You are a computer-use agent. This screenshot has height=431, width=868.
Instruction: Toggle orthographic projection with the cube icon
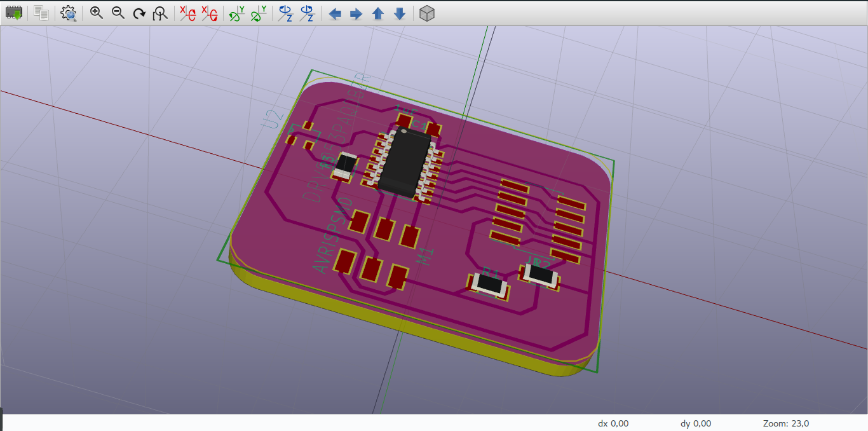click(x=426, y=13)
